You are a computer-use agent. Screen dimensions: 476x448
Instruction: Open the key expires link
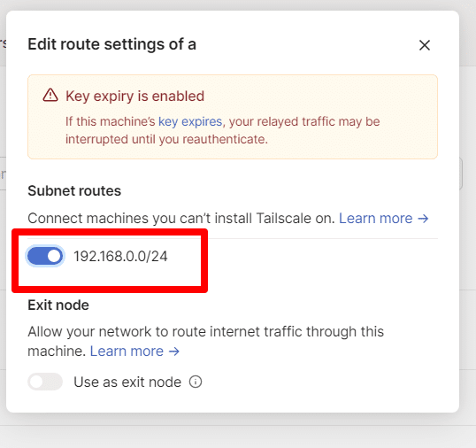[x=190, y=121]
